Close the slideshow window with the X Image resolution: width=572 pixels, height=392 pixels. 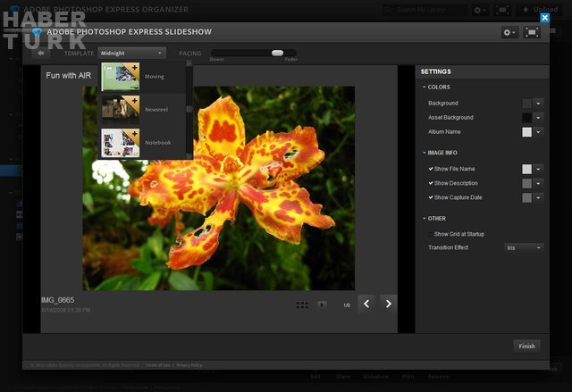[545, 17]
